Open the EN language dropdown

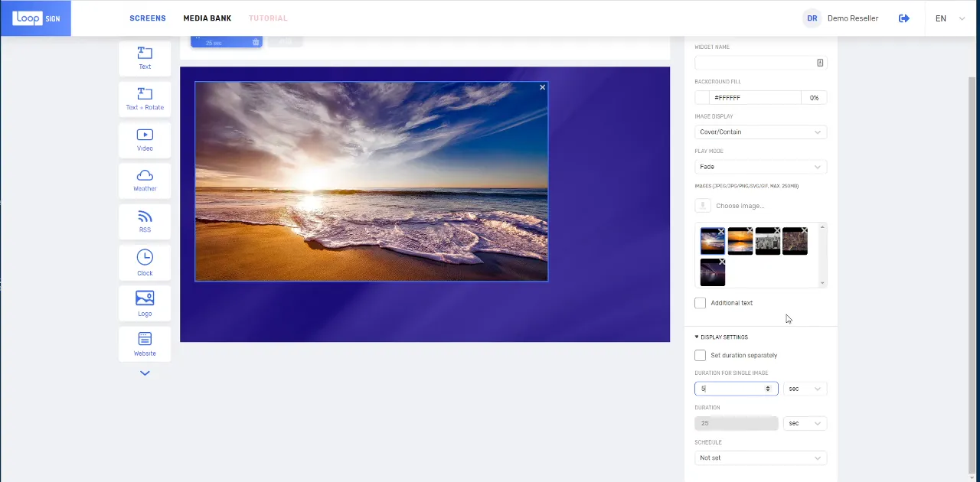tap(950, 18)
